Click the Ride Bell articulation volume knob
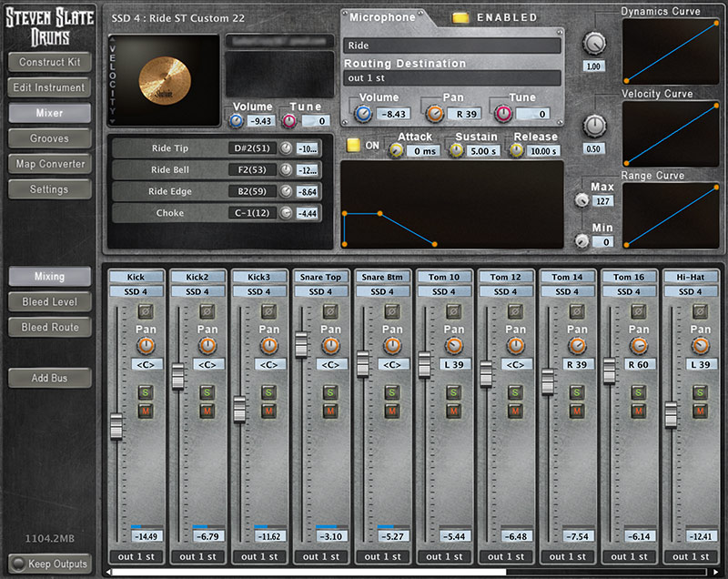Image resolution: width=728 pixels, height=579 pixels. click(x=286, y=170)
